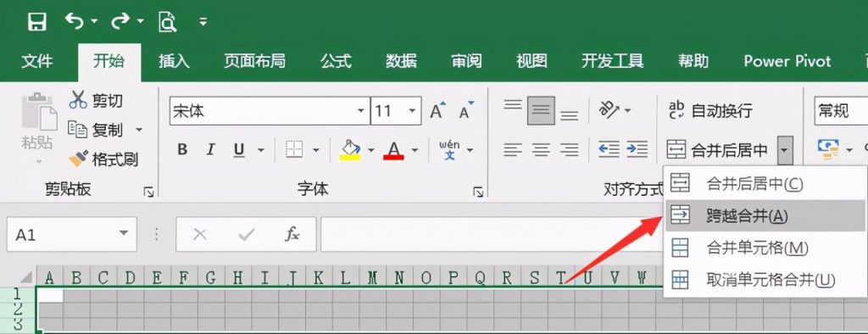Toggle Italic formatting

tap(210, 149)
